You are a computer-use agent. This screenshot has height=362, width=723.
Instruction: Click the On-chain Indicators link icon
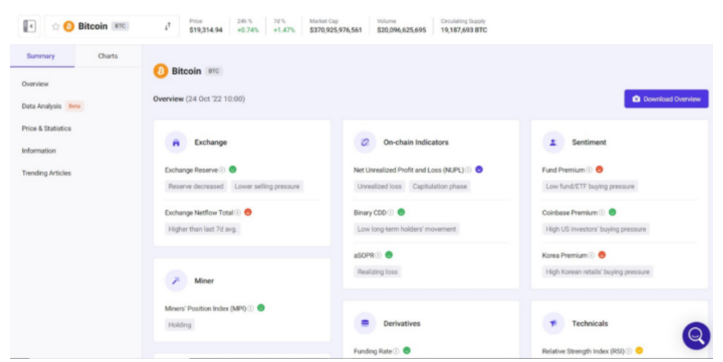coord(365,142)
